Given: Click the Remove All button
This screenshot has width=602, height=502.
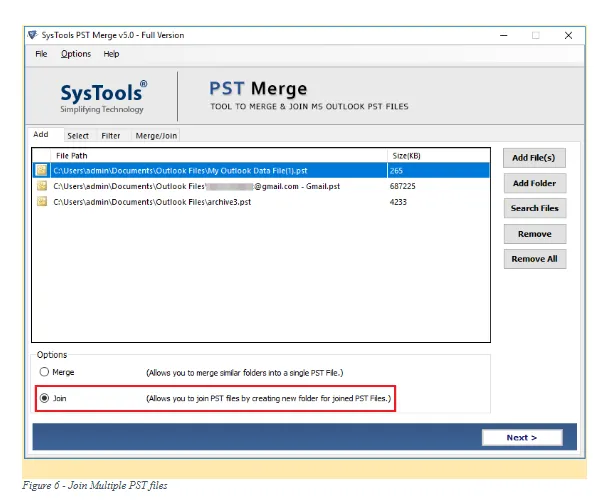Looking at the screenshot, I should tap(534, 259).
